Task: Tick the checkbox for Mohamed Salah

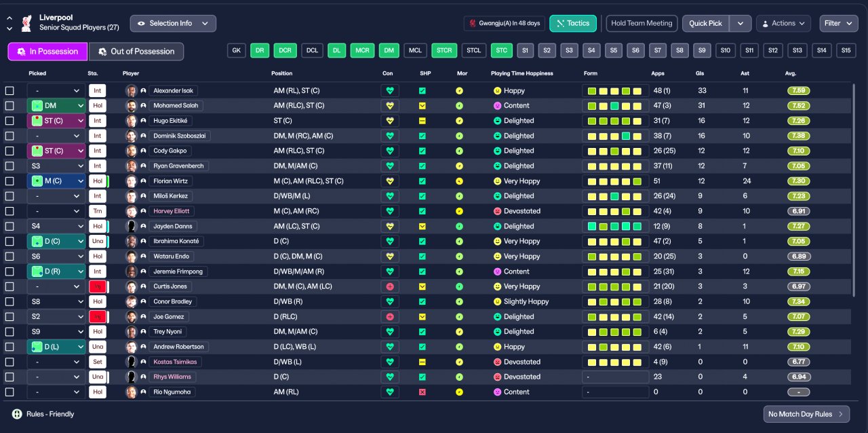Action: pos(9,106)
